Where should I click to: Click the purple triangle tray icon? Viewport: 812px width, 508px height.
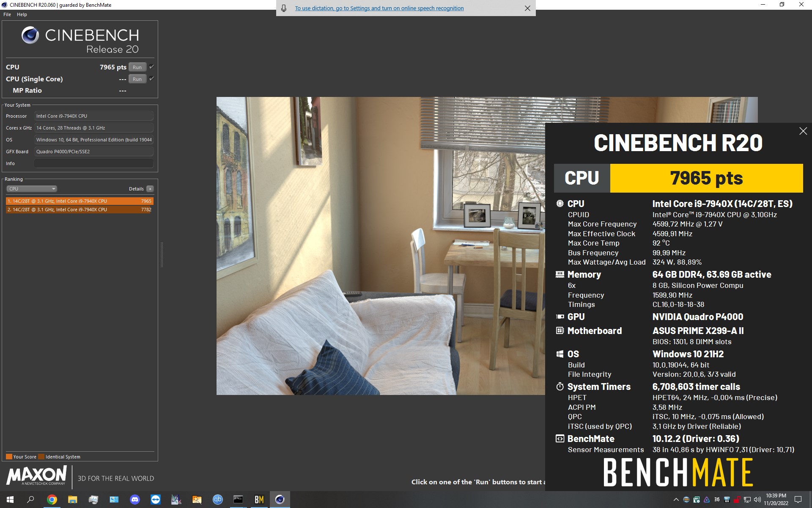point(707,500)
